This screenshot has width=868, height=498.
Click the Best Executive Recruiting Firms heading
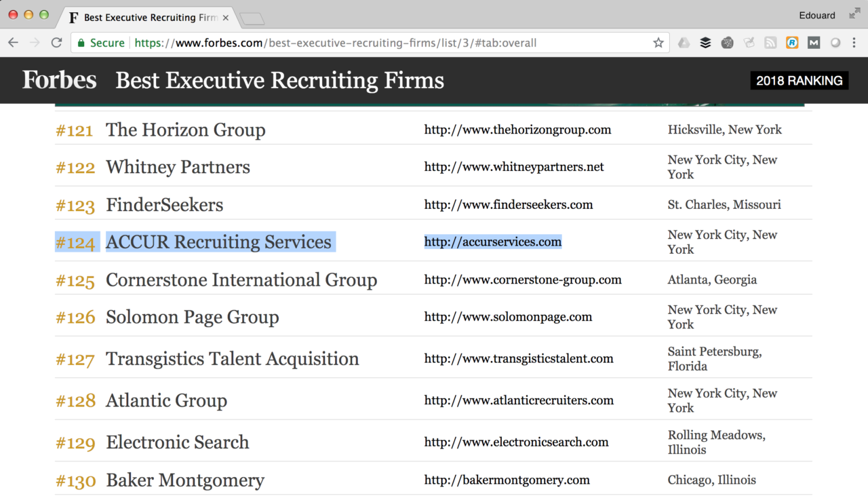pos(280,80)
